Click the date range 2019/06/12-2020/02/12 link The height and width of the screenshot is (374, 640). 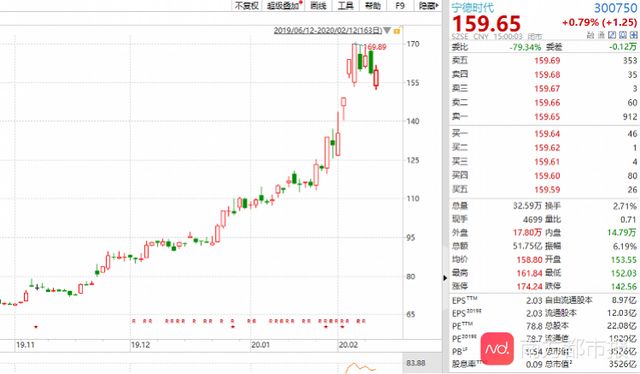(328, 31)
